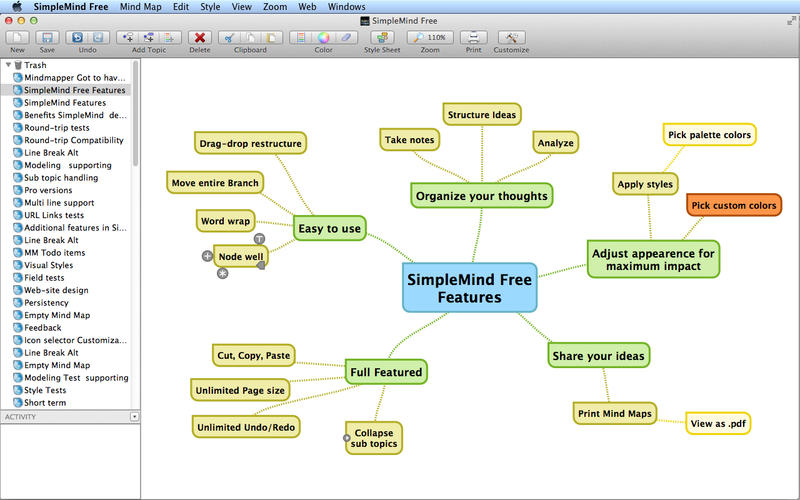Click the Undo arrow icon

pyautogui.click(x=77, y=38)
